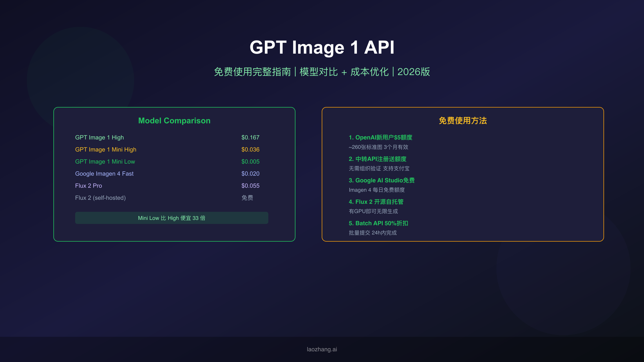Click the Batch API 50%折扣 item
The height and width of the screenshot is (362, 644).
[x=378, y=223]
